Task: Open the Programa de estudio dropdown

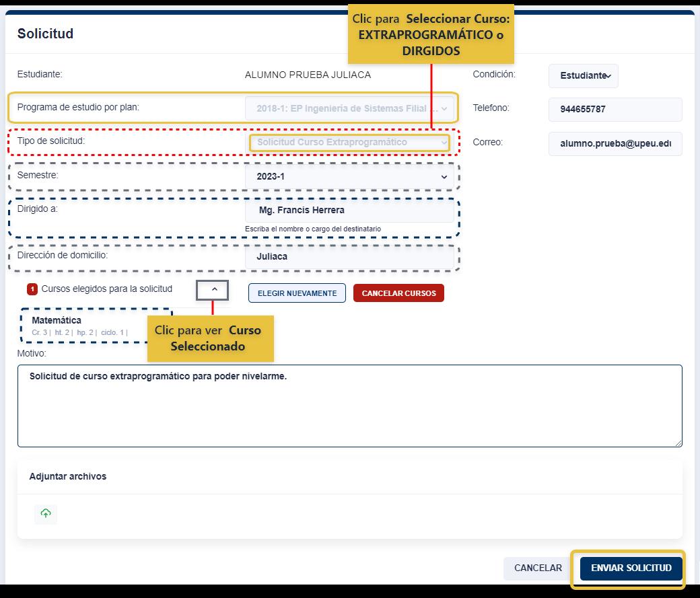Action: point(349,108)
